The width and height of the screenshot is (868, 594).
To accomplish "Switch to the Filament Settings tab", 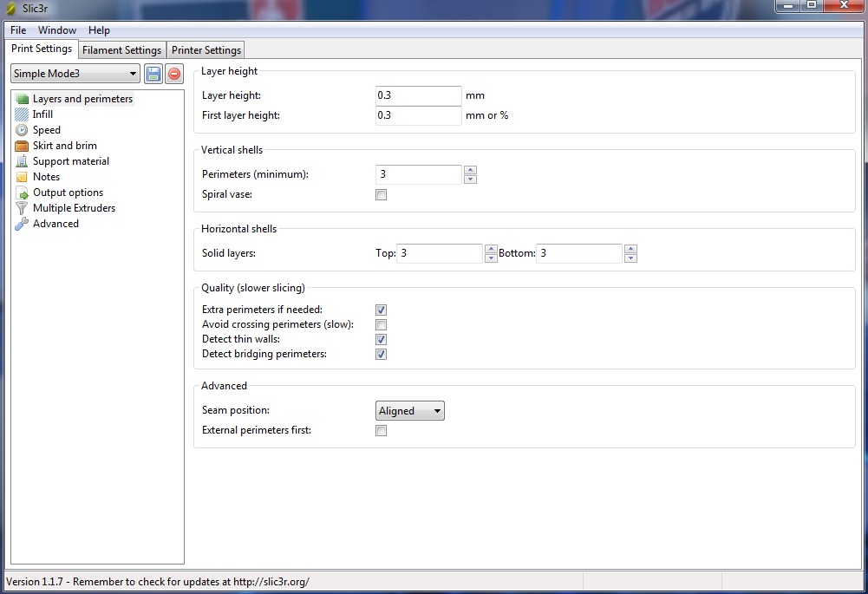I will pyautogui.click(x=121, y=50).
